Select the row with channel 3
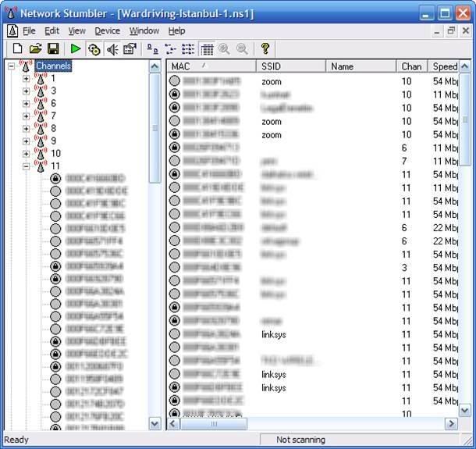The image size is (476, 449). (313, 268)
